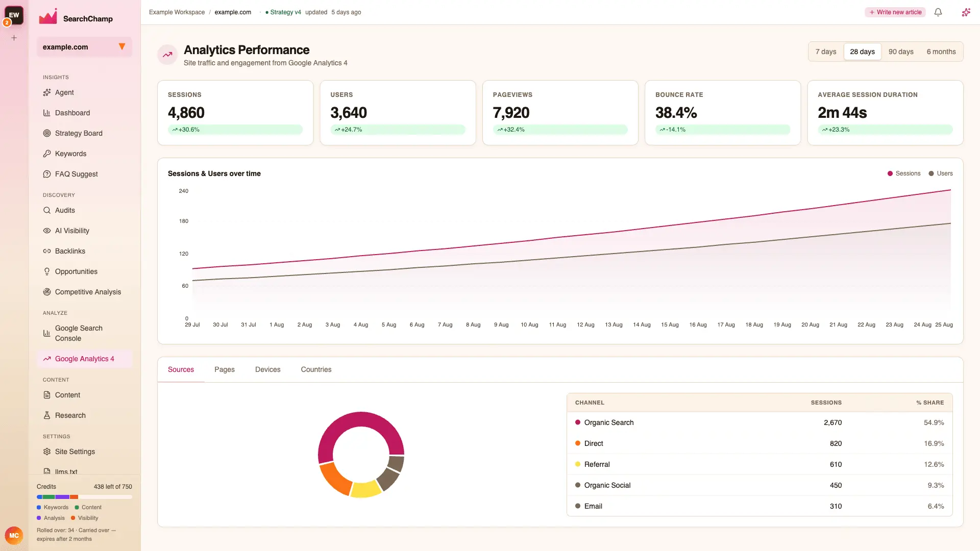Click the Opportunities lightbulb icon
This screenshot has width=980, height=551.
47,271
